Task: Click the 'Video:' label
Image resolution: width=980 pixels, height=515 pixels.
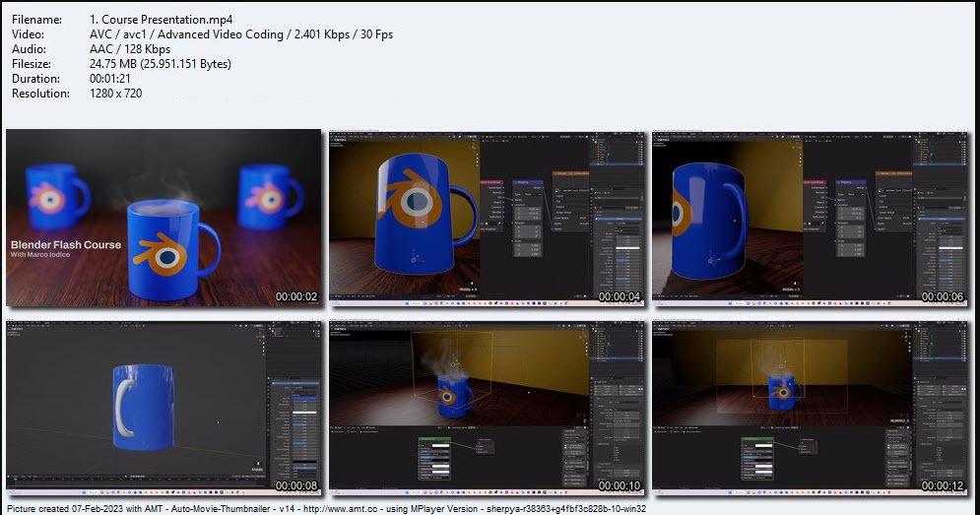Action: click(x=29, y=34)
